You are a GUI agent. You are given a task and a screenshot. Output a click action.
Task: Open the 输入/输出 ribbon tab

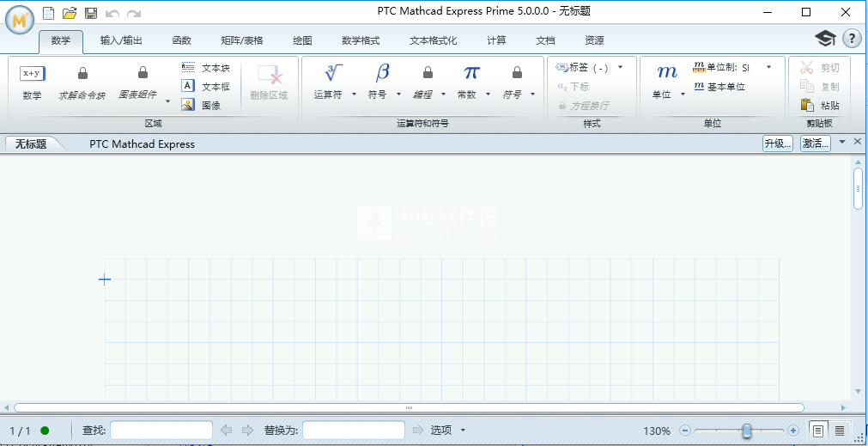pos(121,40)
